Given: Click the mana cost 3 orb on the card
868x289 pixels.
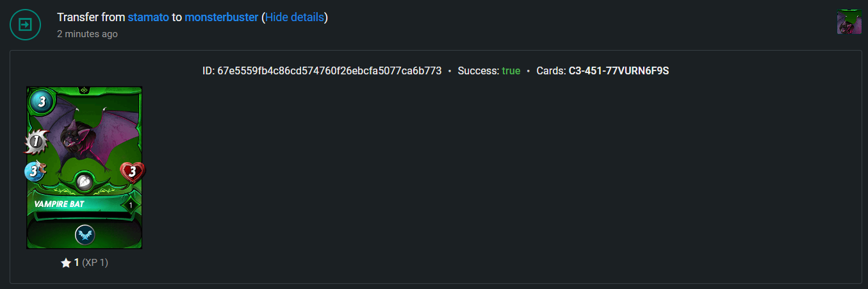Looking at the screenshot, I should 40,101.
